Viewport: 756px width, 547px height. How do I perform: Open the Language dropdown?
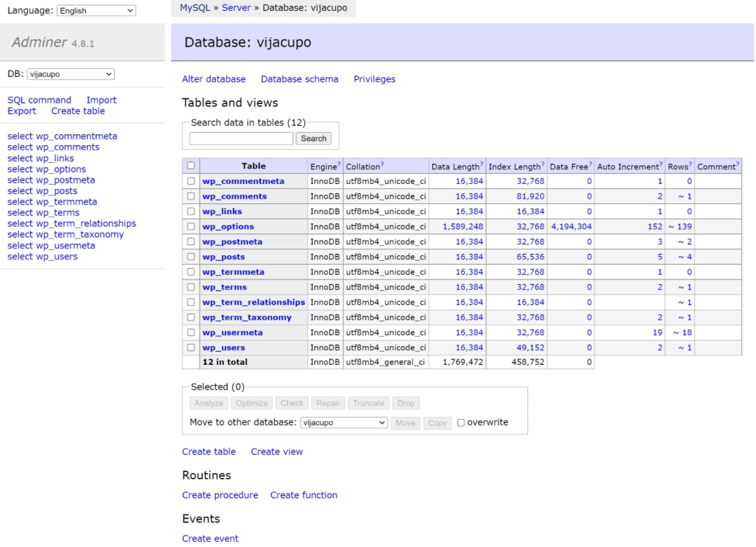(x=96, y=11)
